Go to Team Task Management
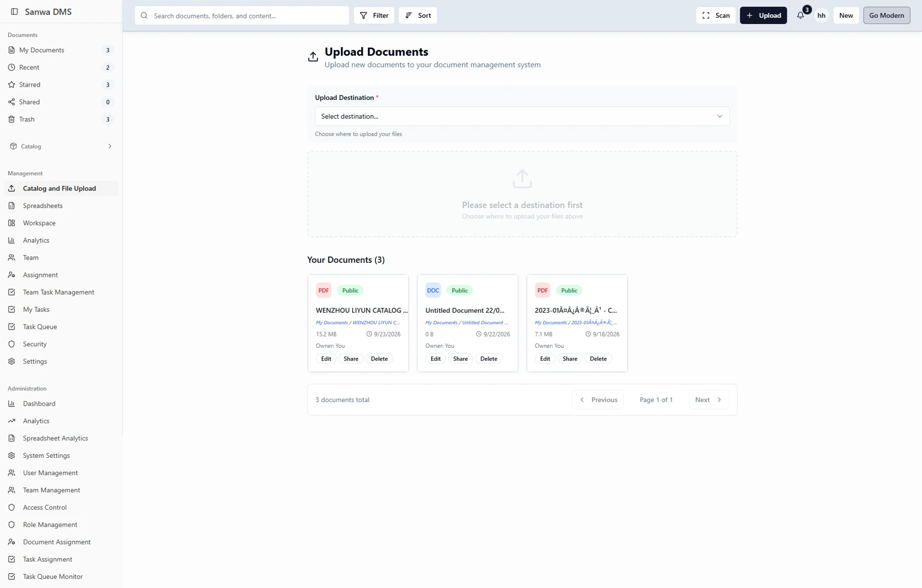The height and width of the screenshot is (588, 922). [61, 292]
